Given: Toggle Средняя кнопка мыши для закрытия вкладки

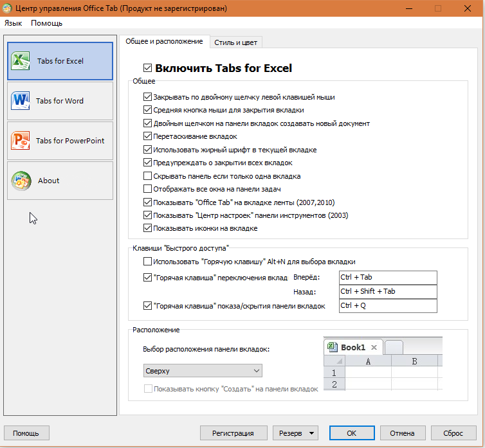Looking at the screenshot, I should (x=147, y=110).
